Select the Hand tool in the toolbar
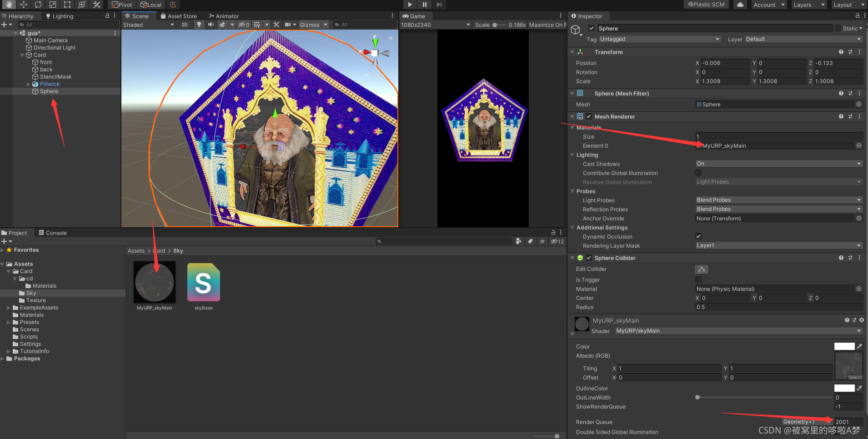 [9, 5]
